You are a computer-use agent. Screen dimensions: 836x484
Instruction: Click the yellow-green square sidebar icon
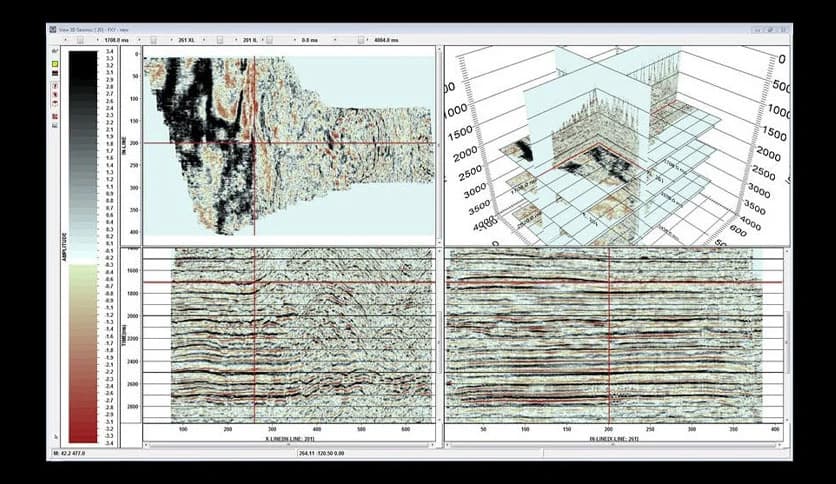coord(54,64)
